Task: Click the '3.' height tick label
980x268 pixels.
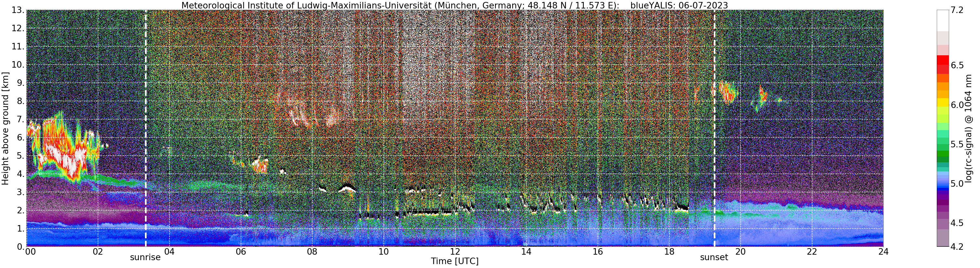Action: pos(20,192)
